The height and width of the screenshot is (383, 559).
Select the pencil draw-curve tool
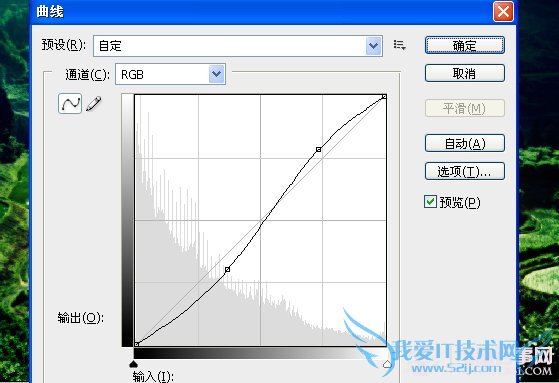coord(94,104)
